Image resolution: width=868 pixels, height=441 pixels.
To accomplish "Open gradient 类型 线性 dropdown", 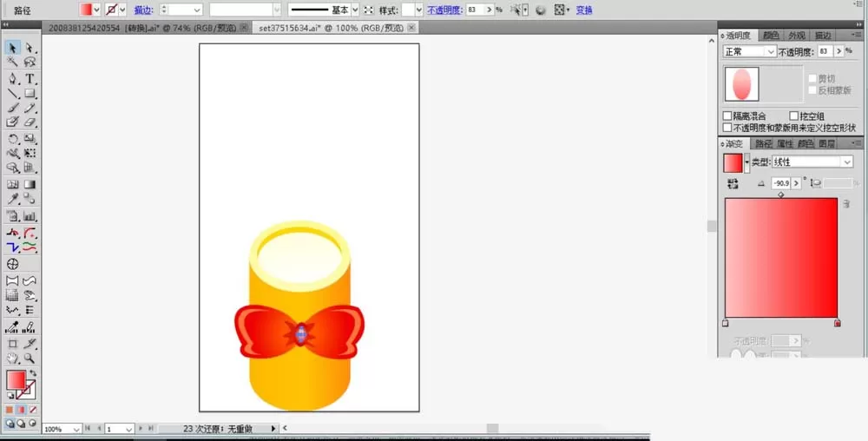I will 812,162.
